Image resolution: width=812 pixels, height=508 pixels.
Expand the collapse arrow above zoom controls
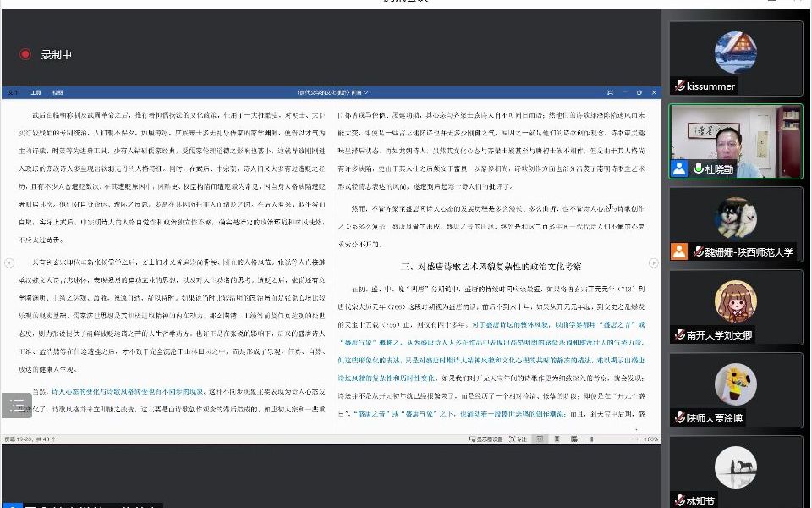tap(637, 430)
